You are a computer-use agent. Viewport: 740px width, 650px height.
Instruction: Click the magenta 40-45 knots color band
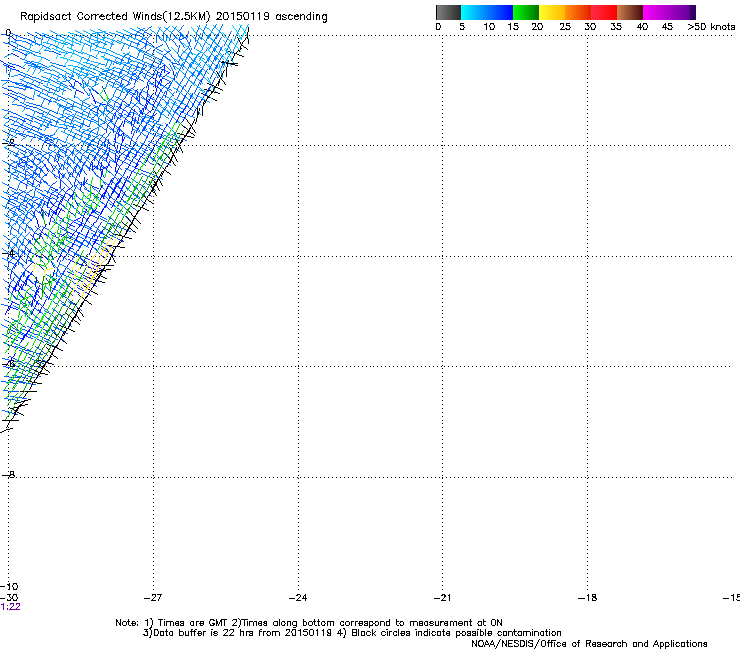[656, 12]
